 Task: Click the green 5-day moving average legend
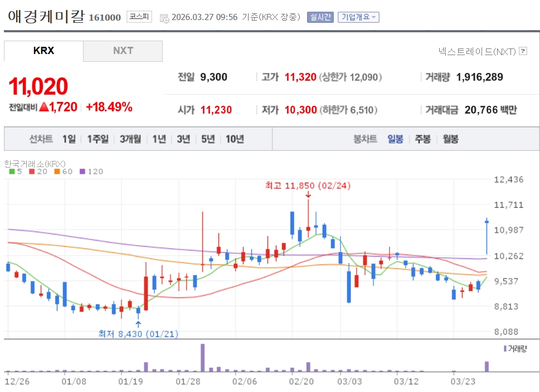pos(15,171)
